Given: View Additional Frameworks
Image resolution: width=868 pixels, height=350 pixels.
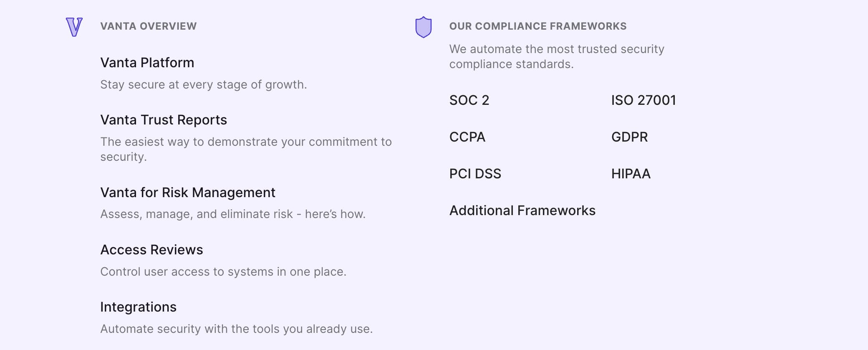Looking at the screenshot, I should pyautogui.click(x=522, y=211).
